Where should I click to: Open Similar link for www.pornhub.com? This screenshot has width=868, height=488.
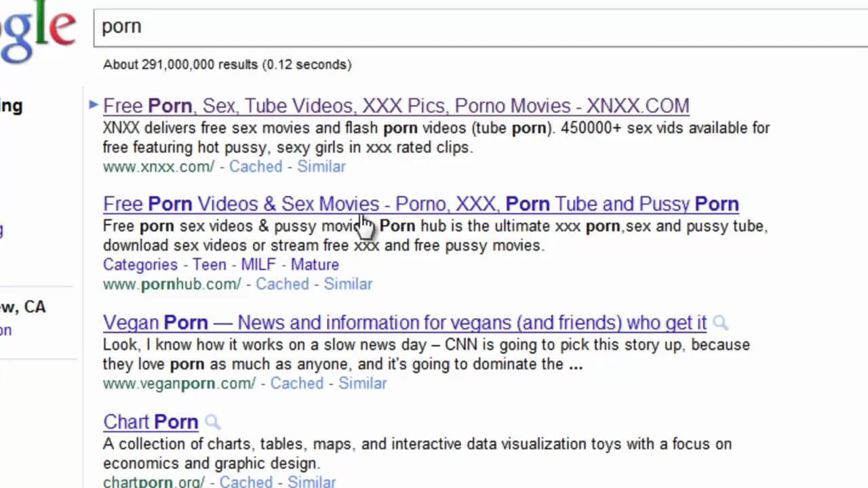tap(348, 284)
